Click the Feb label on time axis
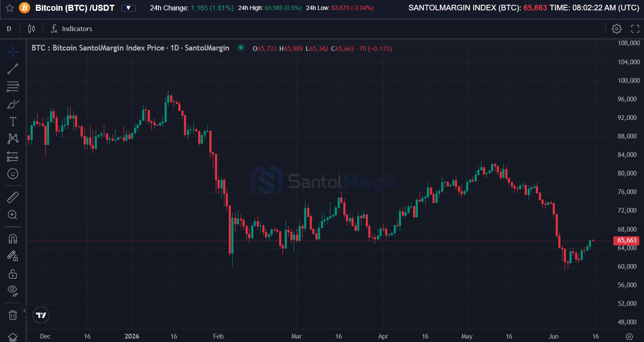The width and height of the screenshot is (644, 342). (x=218, y=336)
